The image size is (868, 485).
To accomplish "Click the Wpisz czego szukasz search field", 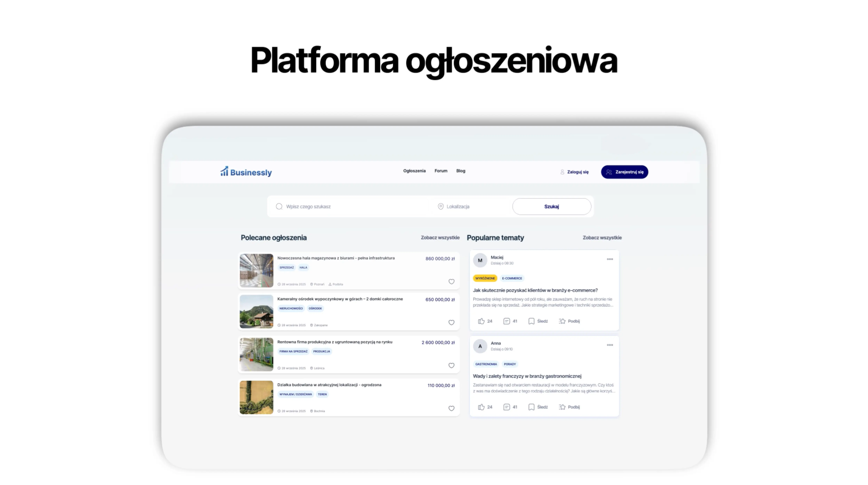I will point(309,206).
